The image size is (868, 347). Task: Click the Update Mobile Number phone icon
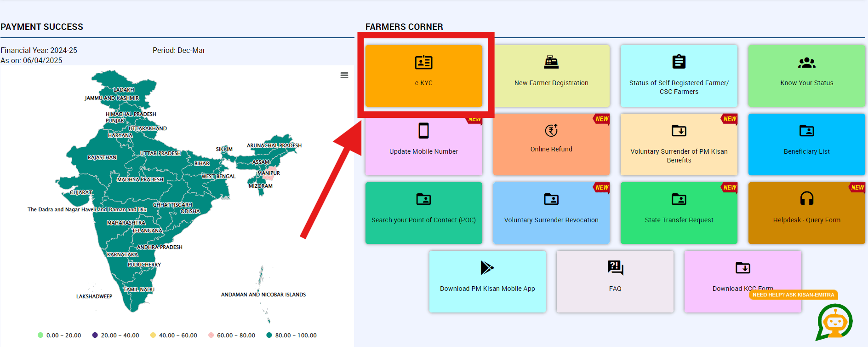pos(423,131)
